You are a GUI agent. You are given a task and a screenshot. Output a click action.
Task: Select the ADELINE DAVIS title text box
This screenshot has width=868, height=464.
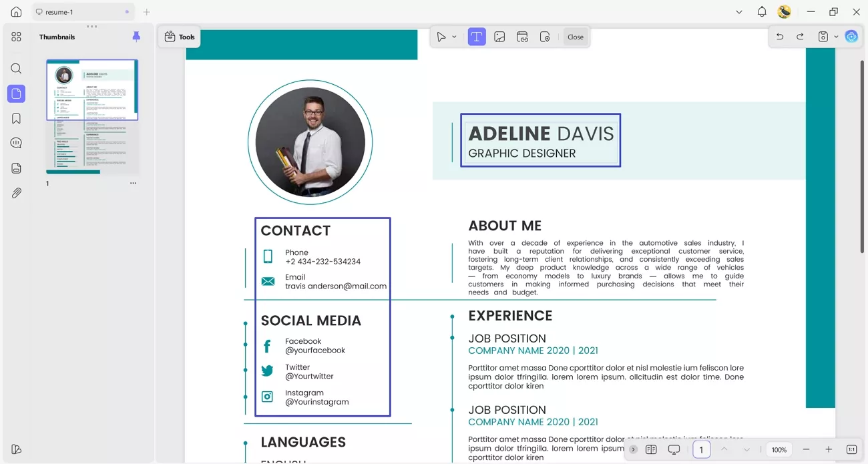tap(541, 140)
